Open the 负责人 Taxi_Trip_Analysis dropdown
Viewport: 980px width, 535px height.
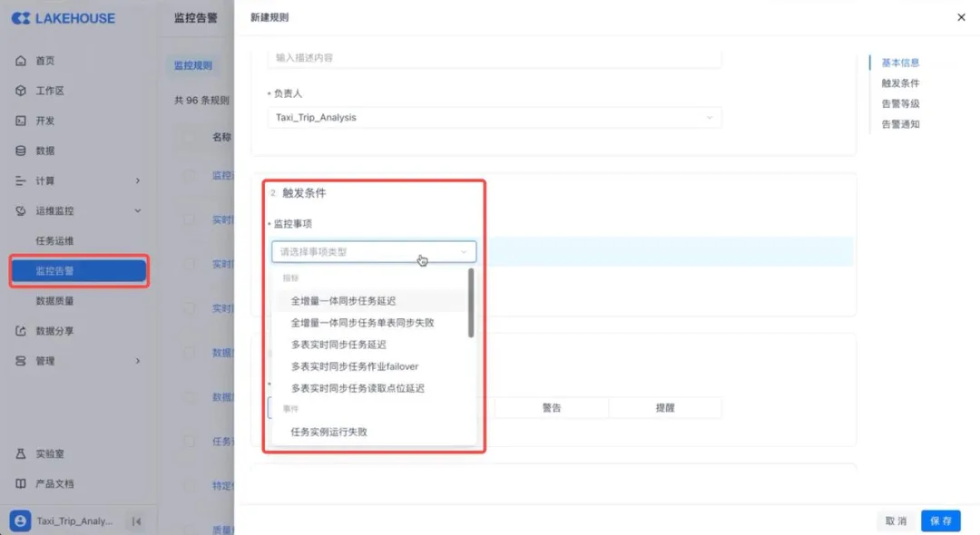coord(495,117)
